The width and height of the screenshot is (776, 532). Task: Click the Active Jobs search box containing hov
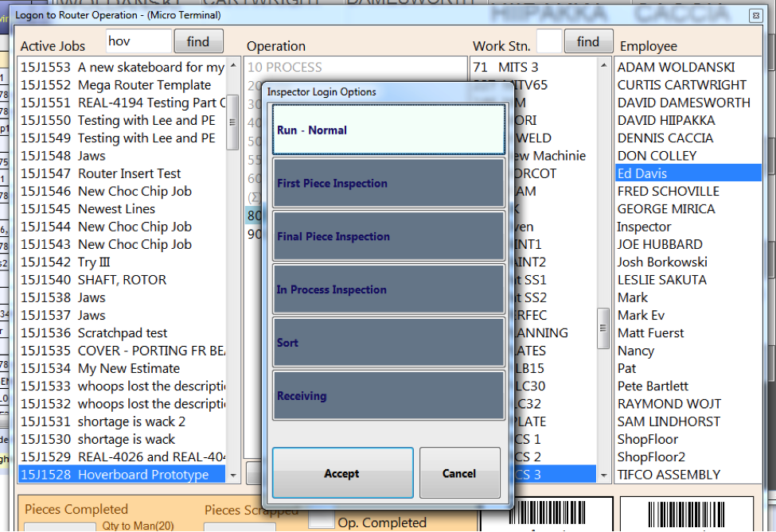138,40
